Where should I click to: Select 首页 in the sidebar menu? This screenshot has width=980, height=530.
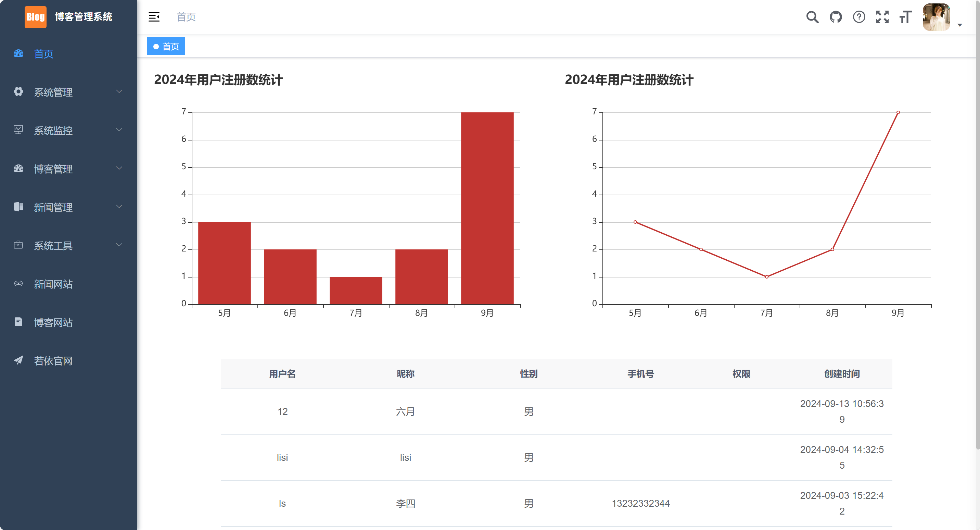[44, 54]
